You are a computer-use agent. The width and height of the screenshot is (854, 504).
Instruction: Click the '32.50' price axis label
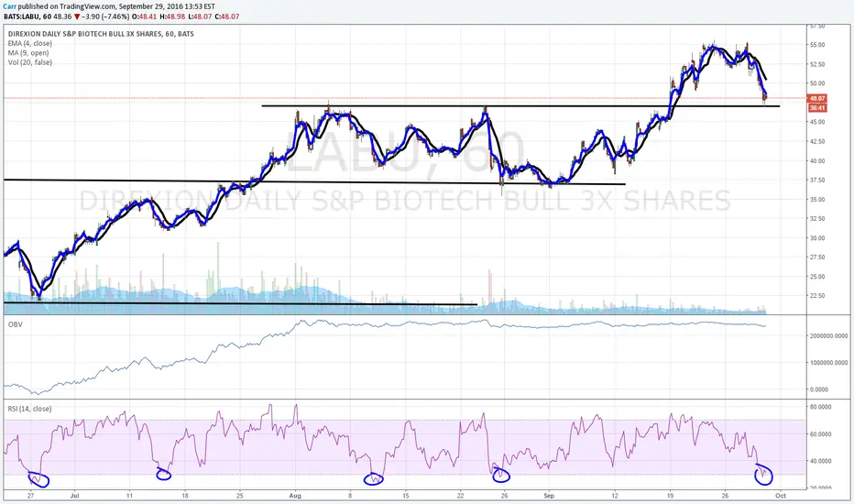pyautogui.click(x=817, y=218)
